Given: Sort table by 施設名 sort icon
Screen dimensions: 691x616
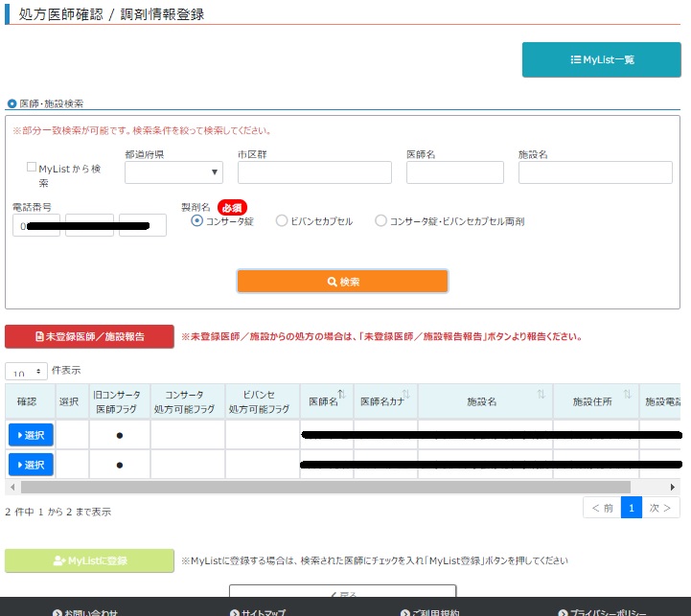Looking at the screenshot, I should point(541,395).
